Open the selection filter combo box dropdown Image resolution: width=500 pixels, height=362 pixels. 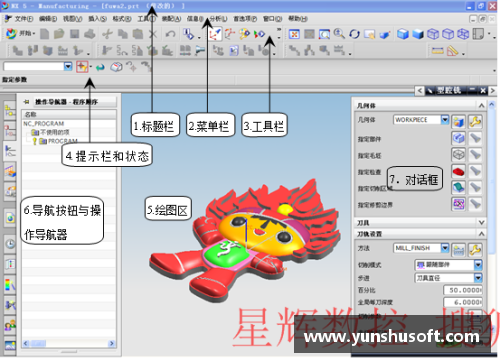(68, 66)
